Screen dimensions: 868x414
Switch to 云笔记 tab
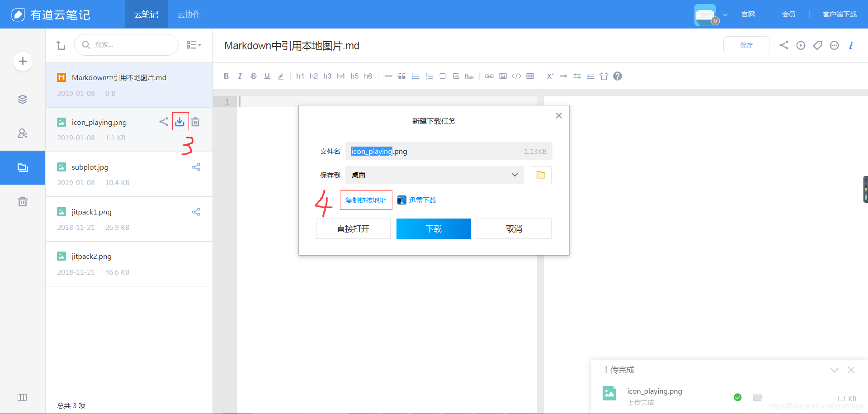[146, 14]
